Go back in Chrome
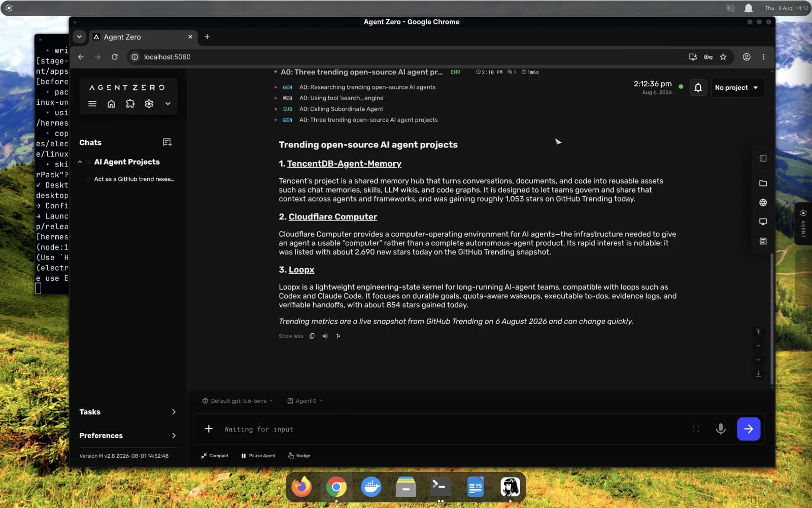 click(x=81, y=57)
